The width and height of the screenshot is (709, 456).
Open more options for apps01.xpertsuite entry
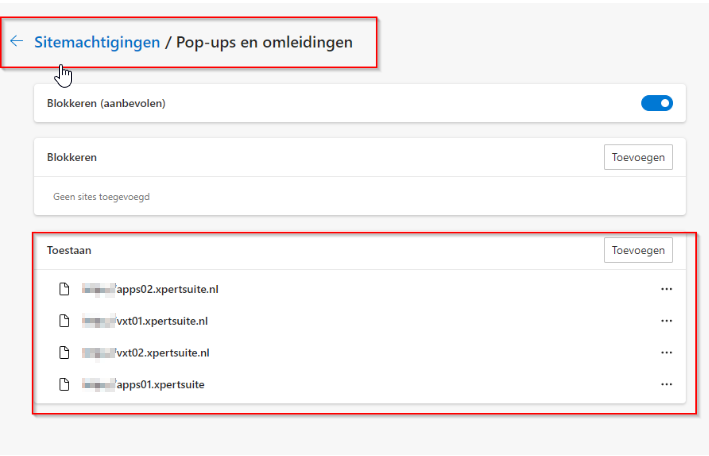tap(666, 384)
